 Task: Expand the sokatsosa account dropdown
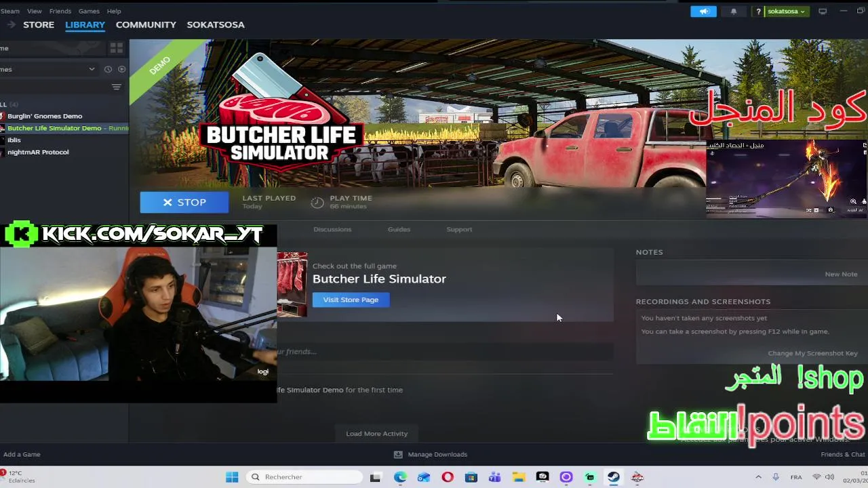786,12
